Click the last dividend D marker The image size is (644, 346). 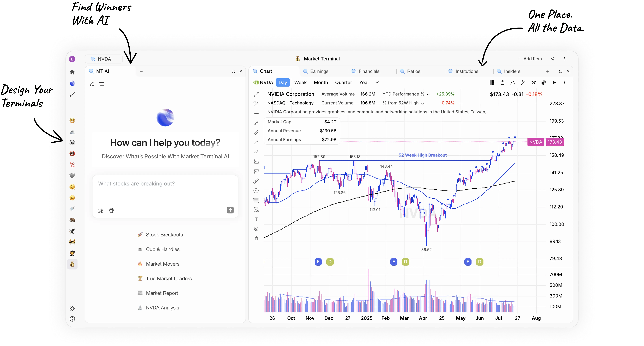point(480,262)
